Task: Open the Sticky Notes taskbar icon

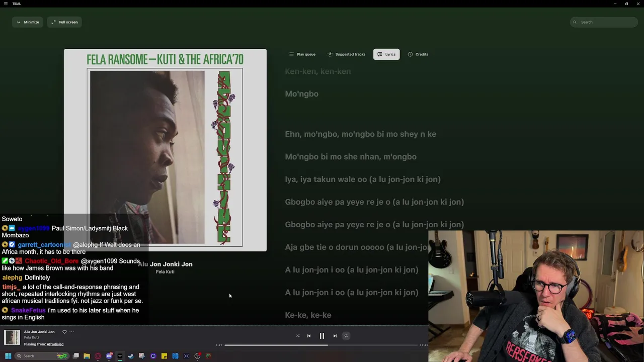Action: tap(164, 356)
